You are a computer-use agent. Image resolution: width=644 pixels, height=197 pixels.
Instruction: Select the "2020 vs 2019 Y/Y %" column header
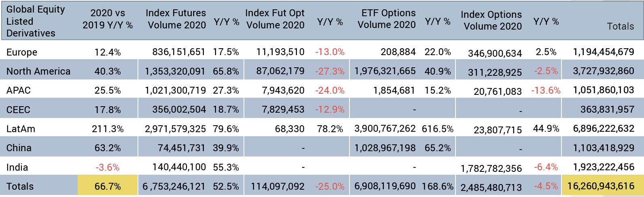pyautogui.click(x=108, y=19)
